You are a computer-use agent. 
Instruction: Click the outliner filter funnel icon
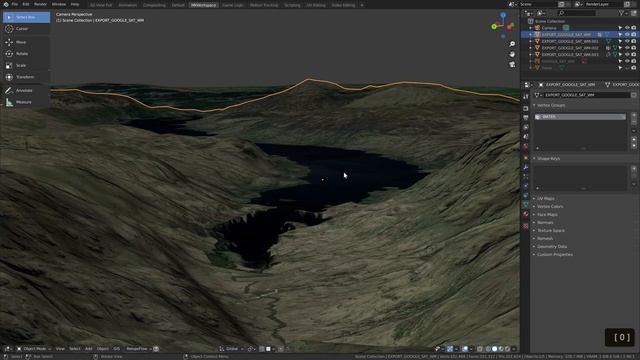coord(621,13)
